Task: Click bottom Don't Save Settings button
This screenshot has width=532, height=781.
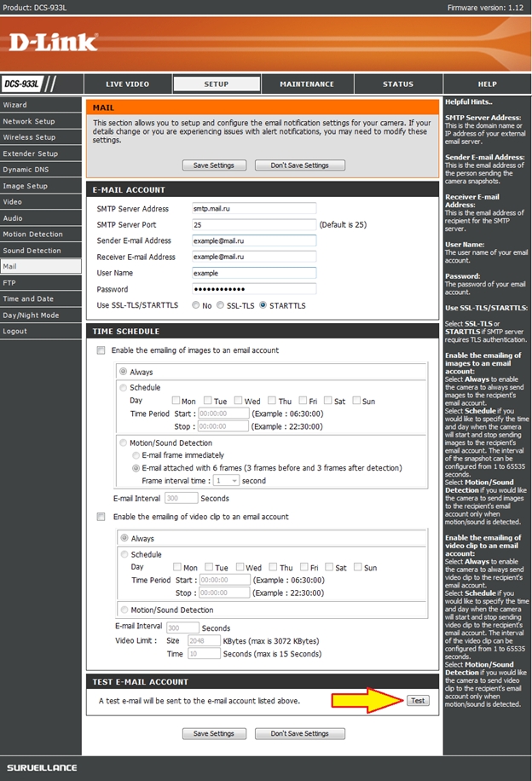Action: pos(298,733)
